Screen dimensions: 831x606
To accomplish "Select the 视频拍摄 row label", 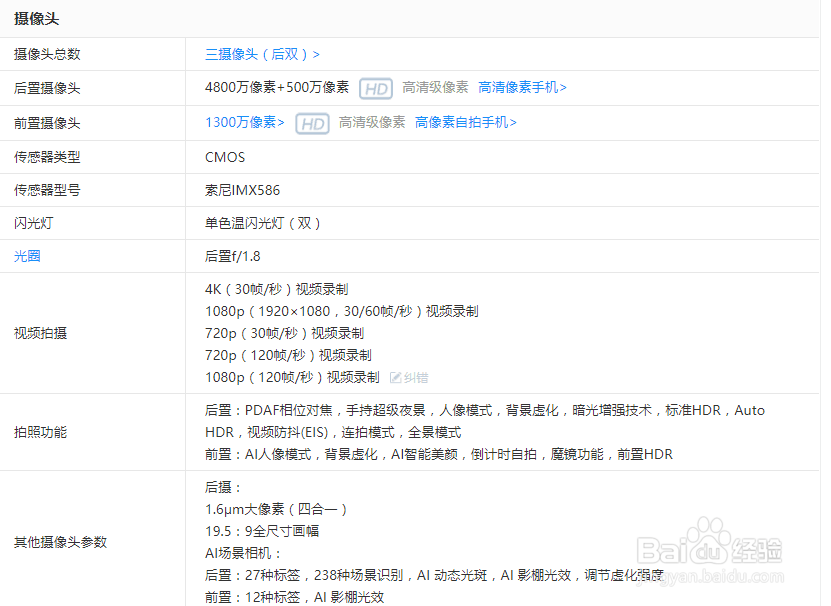I will pos(40,333).
